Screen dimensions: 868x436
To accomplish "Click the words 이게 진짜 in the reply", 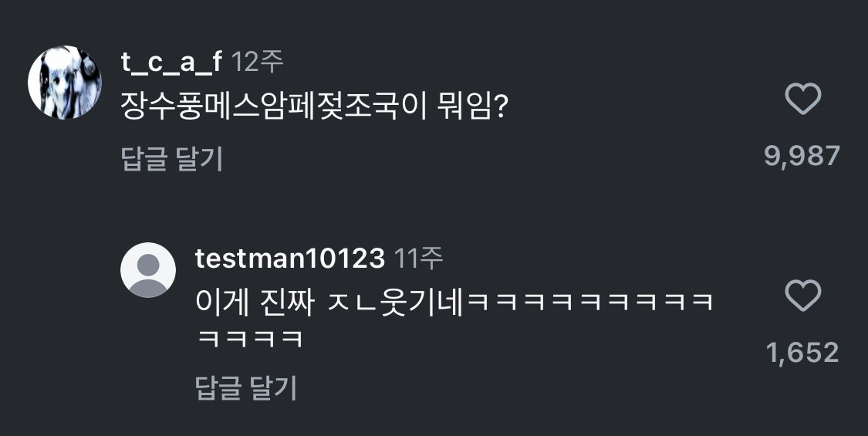I will coord(255,303).
